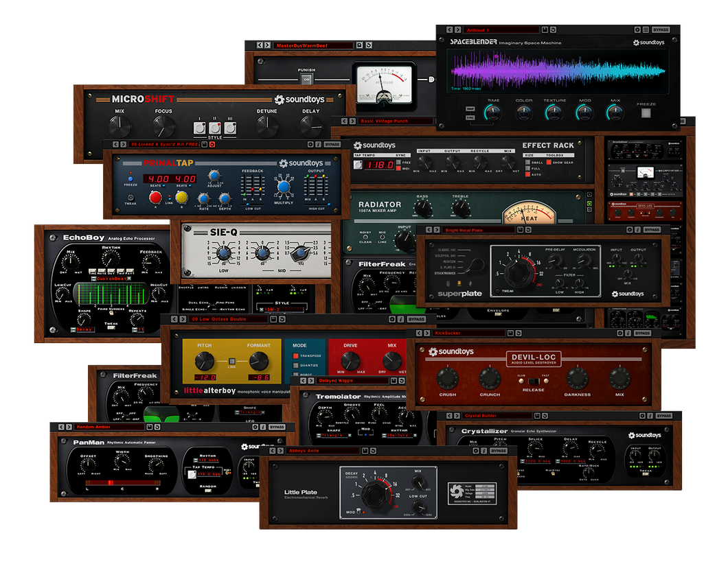This screenshot has height=562, width=728.
Task: Toggle PrimalTap Freeze button
Action: pos(130,178)
